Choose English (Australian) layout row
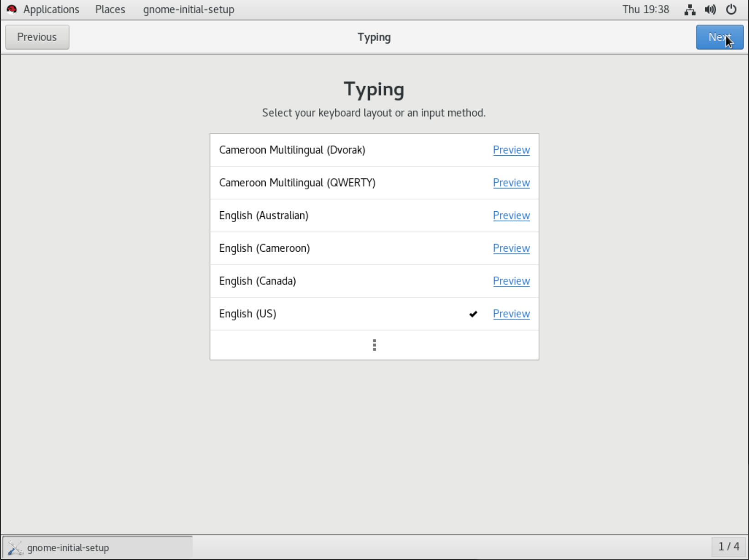Screen dimensions: 749x560 tap(263, 215)
